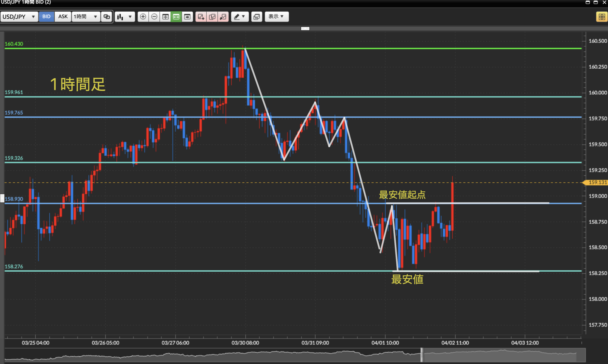Image resolution: width=608 pixels, height=364 pixels.
Task: Open the 1時間 timeframe dropdown
Action: coord(85,17)
